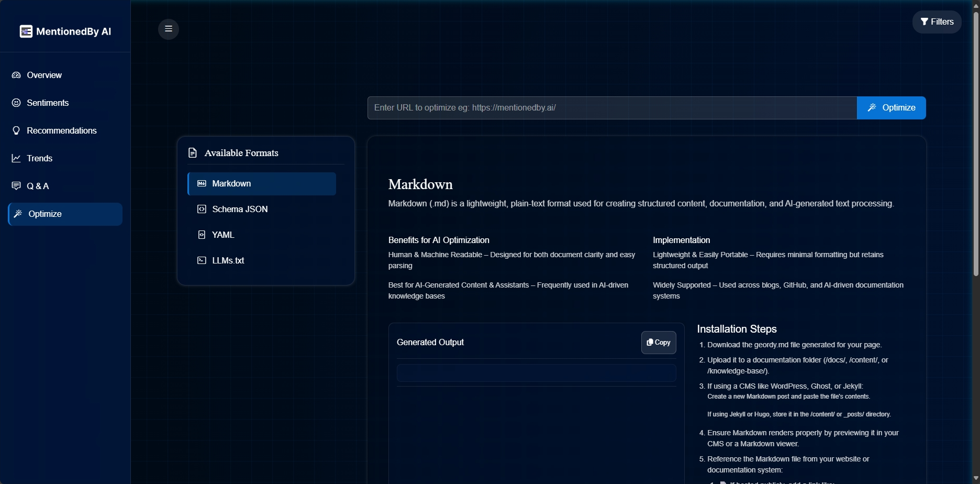980x484 pixels.
Task: Switch to Schema JSON format
Action: click(x=262, y=209)
